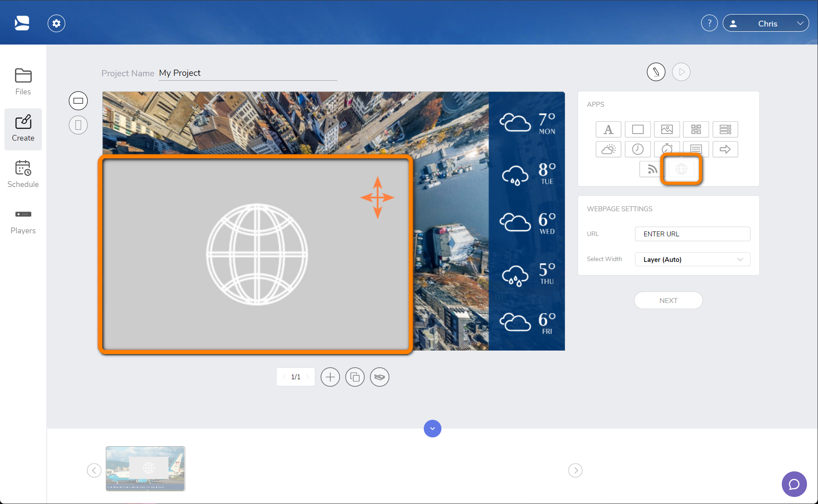This screenshot has width=818, height=504.
Task: Add the text lines ticker app
Action: coord(696,149)
